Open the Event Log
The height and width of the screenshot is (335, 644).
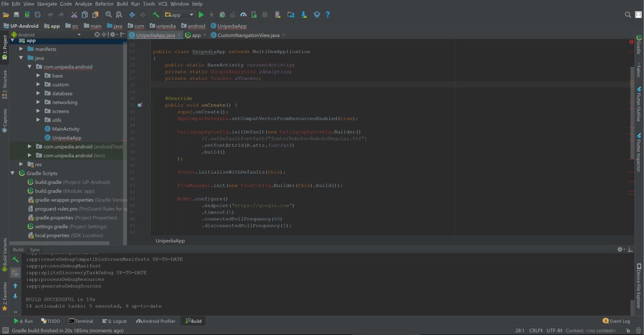pos(617,321)
